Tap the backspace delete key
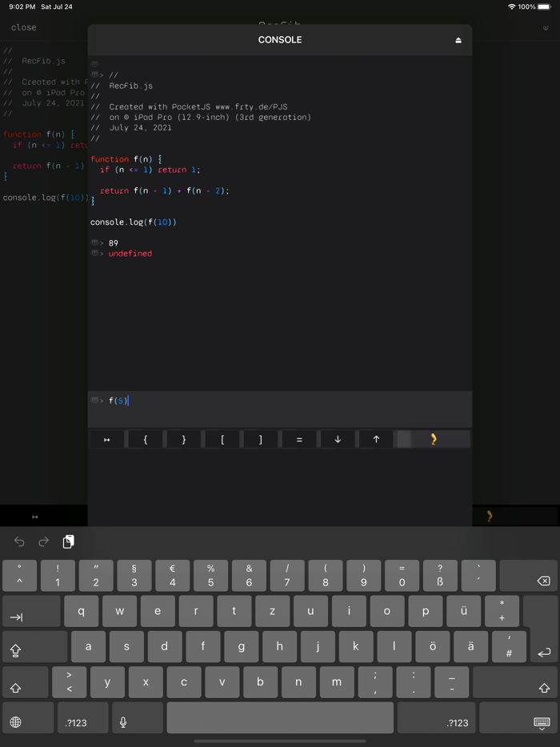 [530, 576]
